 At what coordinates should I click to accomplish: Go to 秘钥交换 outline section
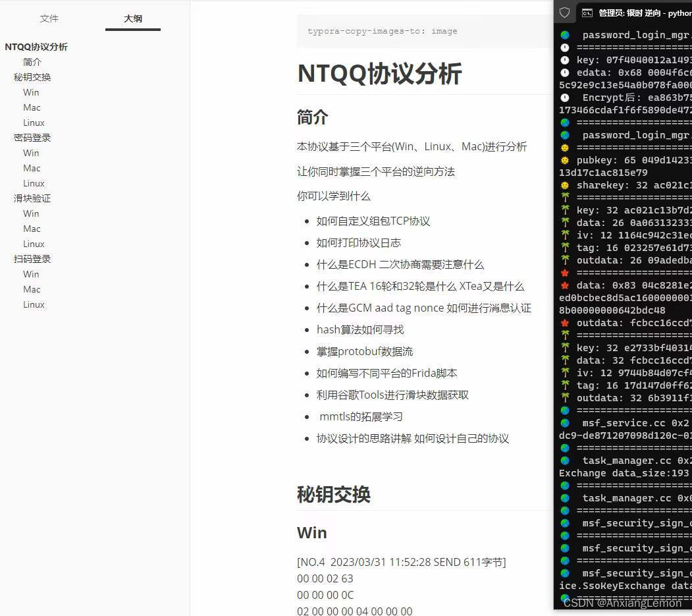[32, 77]
